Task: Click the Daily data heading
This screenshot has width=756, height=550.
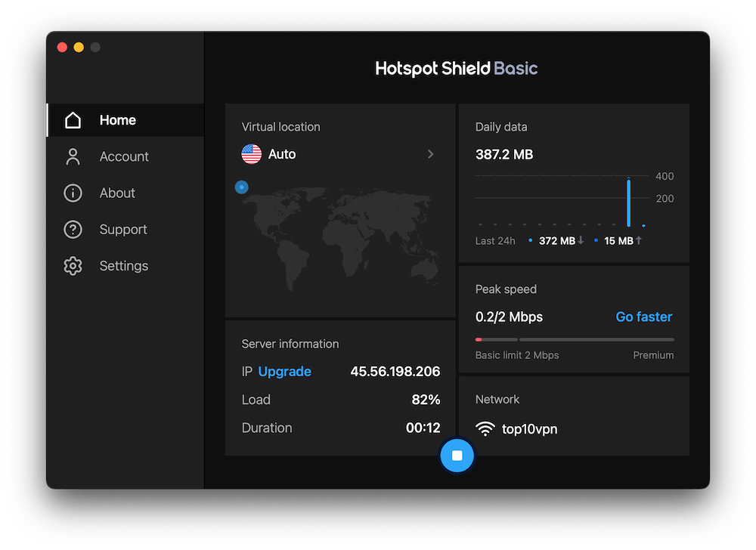Action: (501, 127)
